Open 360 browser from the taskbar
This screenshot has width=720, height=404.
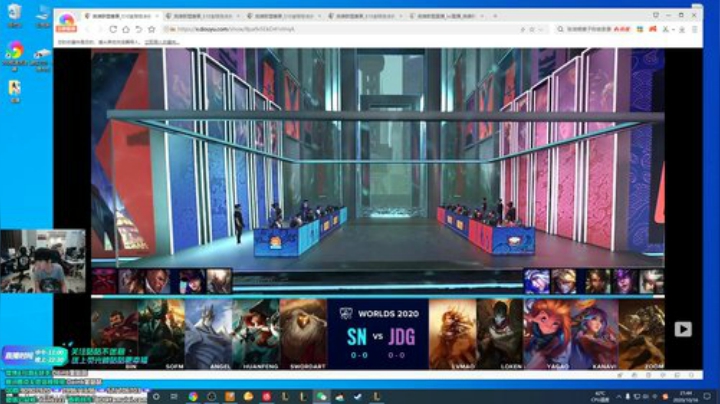coord(193,396)
